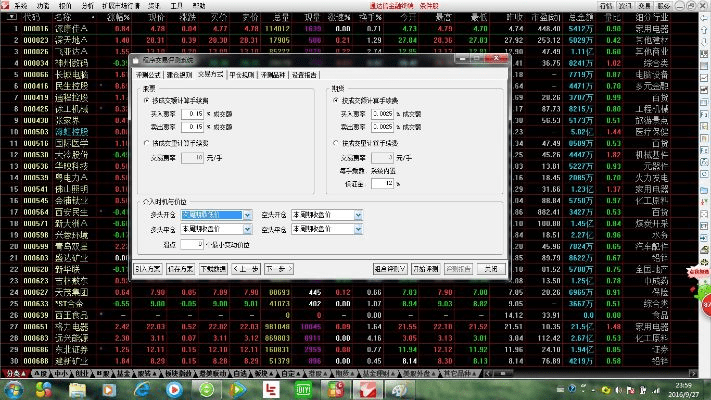The width and height of the screenshot is (711, 400).
Task: Open the 多头平仓 price dropdown
Action: pos(248,229)
